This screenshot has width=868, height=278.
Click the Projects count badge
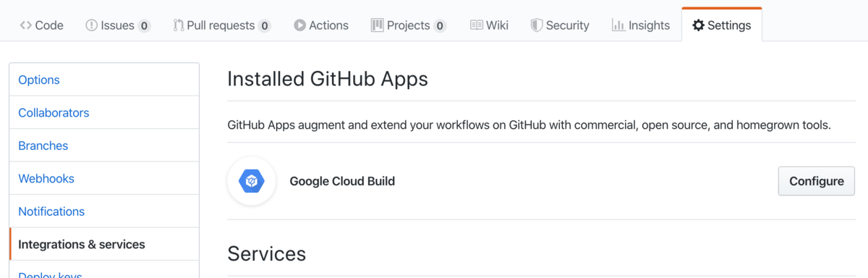[440, 26]
